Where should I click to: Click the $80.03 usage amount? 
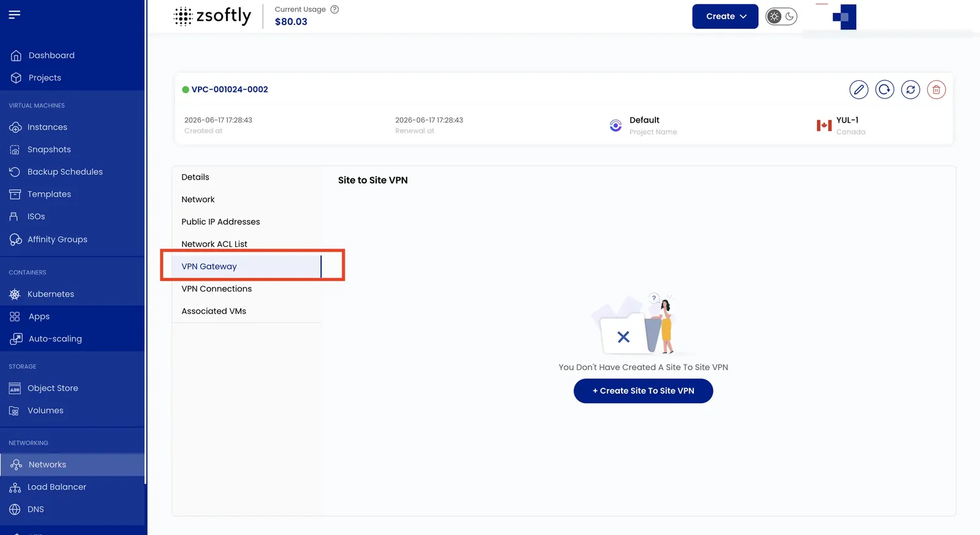point(291,21)
